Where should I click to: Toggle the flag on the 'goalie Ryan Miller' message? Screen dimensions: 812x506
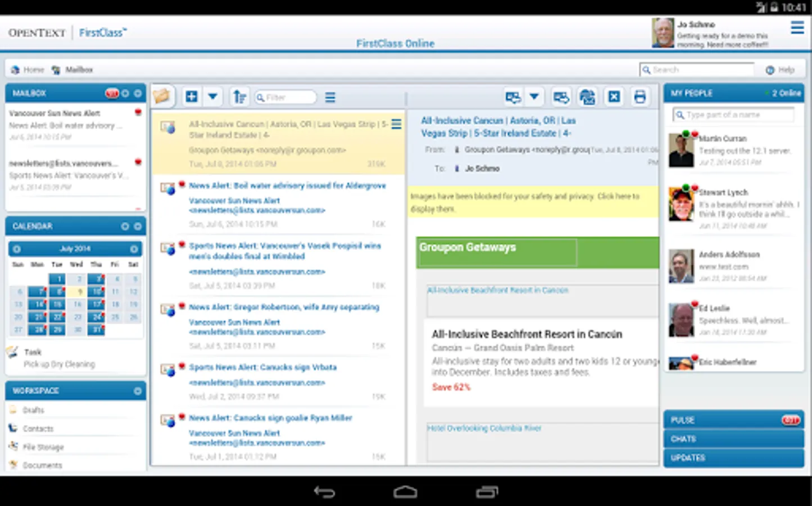182,417
